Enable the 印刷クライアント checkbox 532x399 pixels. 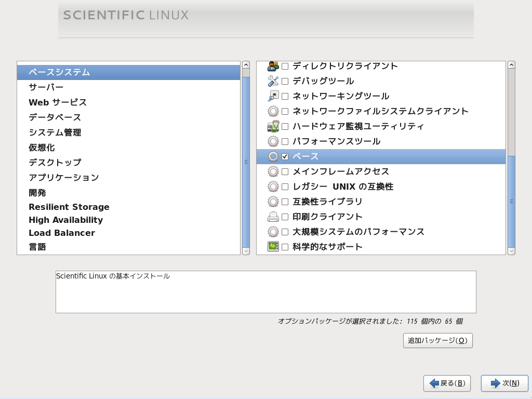(x=285, y=217)
